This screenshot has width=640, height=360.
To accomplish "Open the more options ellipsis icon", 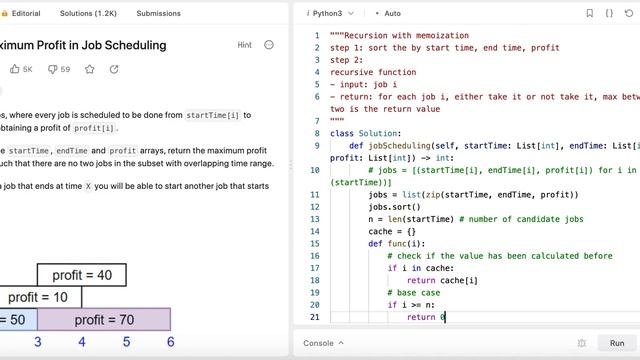I will click(269, 45).
